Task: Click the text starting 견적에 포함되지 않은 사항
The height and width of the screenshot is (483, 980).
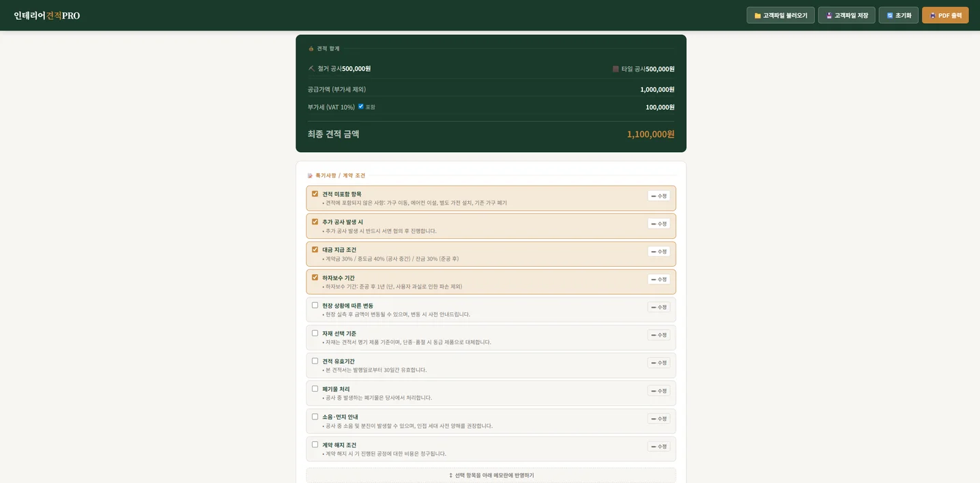Action: pyautogui.click(x=415, y=203)
